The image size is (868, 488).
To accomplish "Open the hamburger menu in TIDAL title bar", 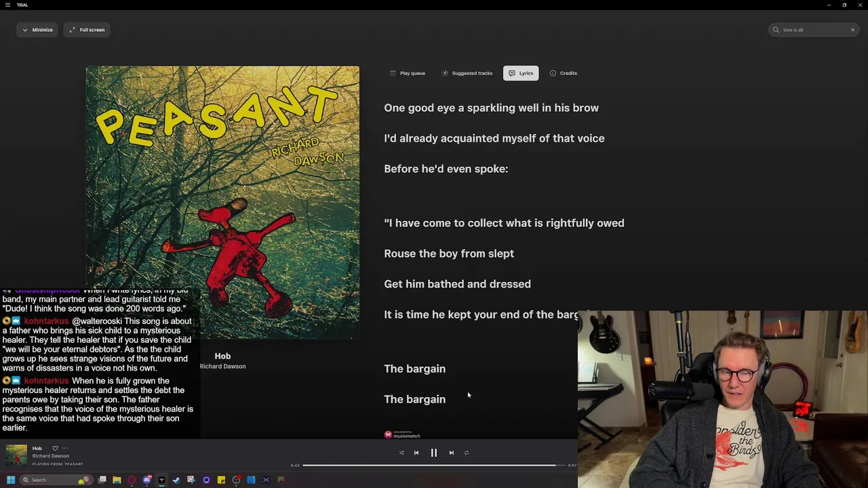I will click(8, 5).
